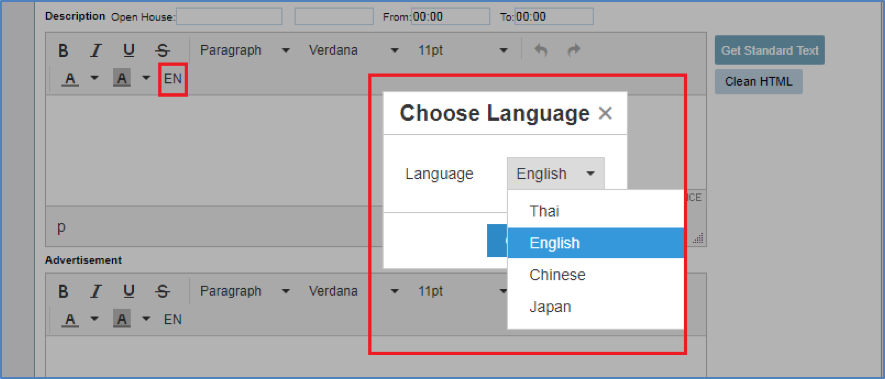Open Paragraph format dropdown in Advertisement editor
The width and height of the screenshot is (885, 379).
pos(245,291)
